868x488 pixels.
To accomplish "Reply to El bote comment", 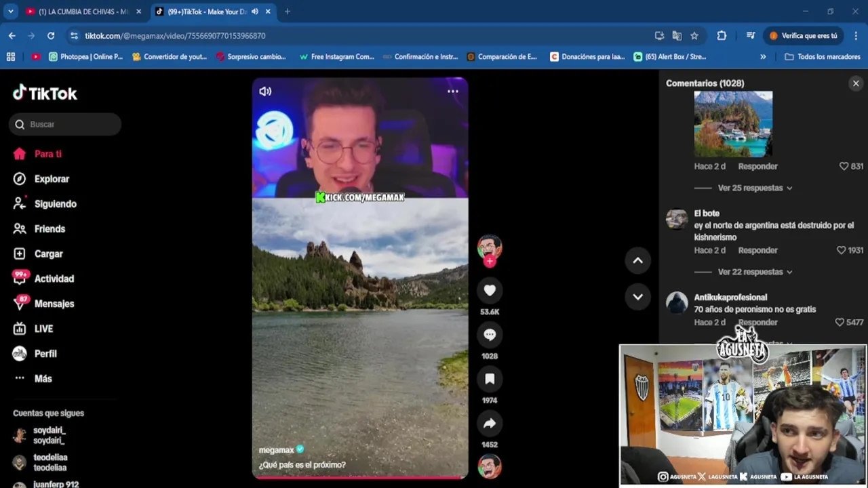I will (757, 250).
